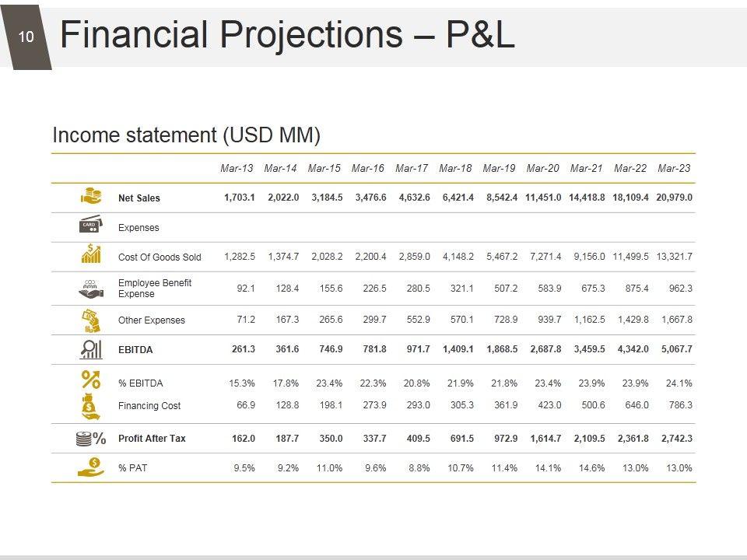Click the Cost Of Goods Sold chart icon
The width and height of the screenshot is (747, 560).
point(91,254)
